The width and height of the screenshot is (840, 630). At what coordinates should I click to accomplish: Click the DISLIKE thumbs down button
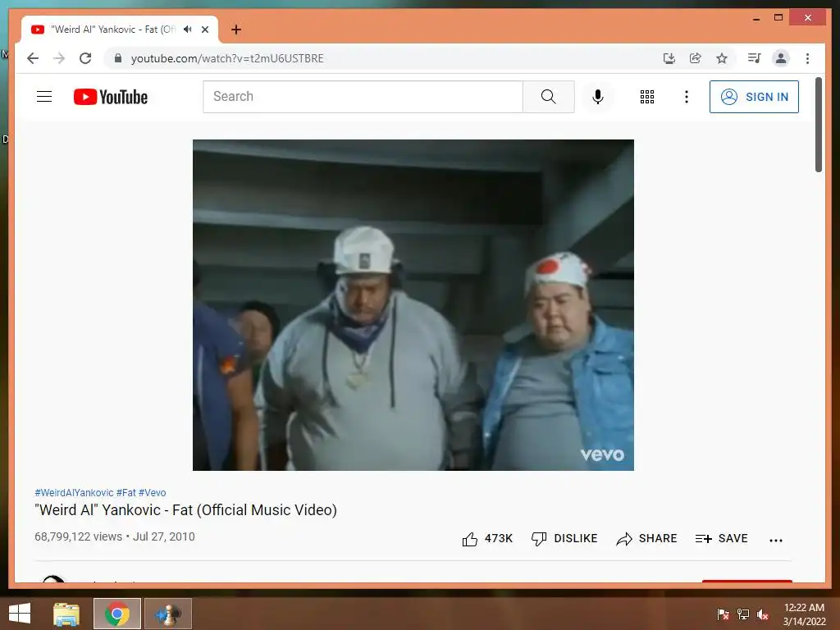pyautogui.click(x=564, y=538)
